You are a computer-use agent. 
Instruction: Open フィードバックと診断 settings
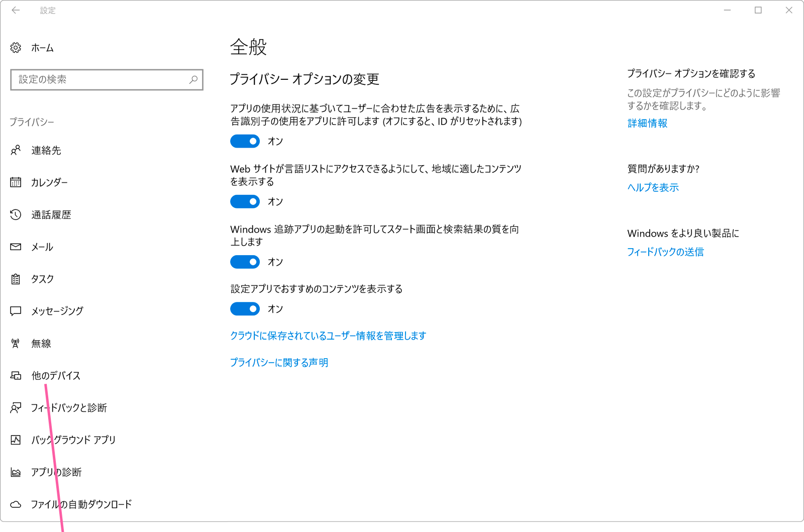(69, 407)
